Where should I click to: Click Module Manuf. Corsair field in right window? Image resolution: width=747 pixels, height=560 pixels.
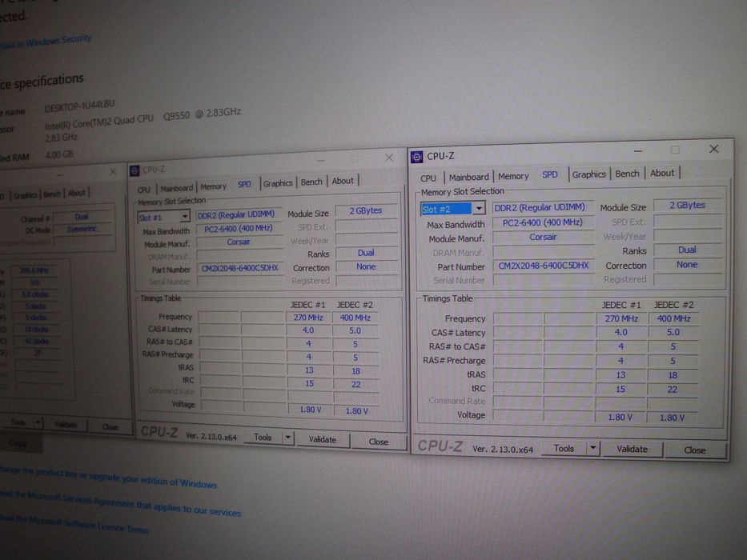click(x=543, y=237)
